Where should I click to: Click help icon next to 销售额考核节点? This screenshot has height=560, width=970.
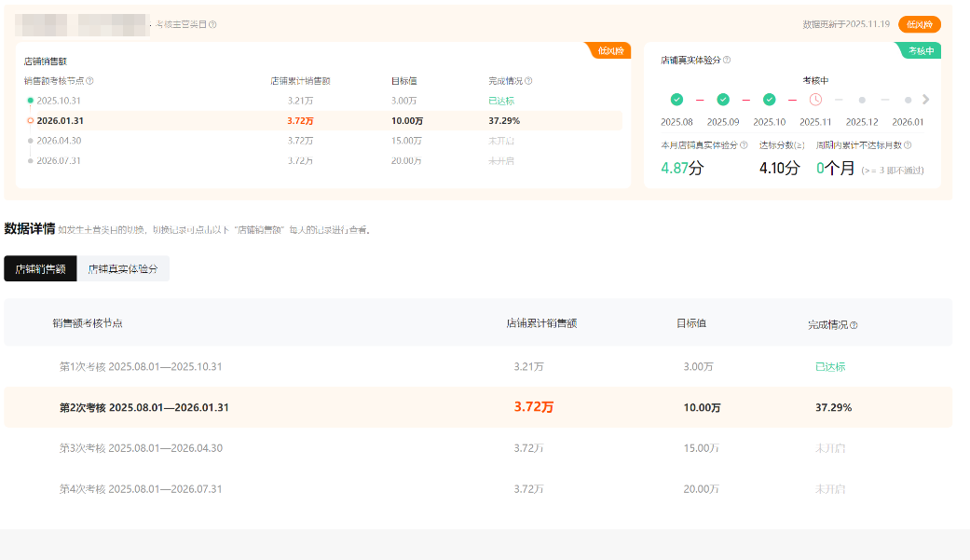click(x=89, y=81)
